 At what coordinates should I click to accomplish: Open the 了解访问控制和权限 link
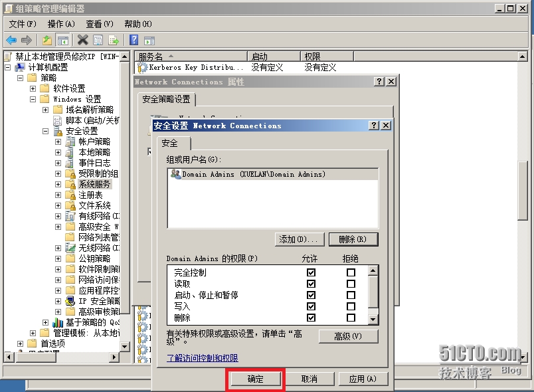[x=203, y=358]
